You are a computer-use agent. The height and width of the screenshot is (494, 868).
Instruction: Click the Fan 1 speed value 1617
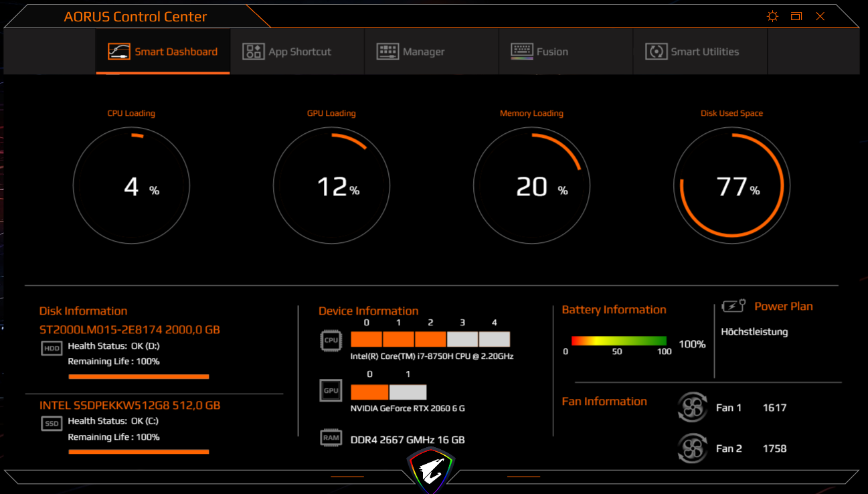click(774, 408)
